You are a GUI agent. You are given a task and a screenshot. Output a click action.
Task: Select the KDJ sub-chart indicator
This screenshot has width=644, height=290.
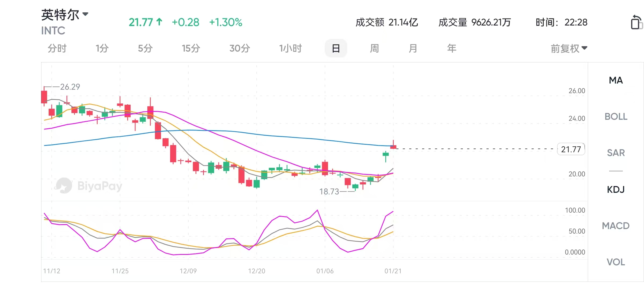tap(616, 190)
